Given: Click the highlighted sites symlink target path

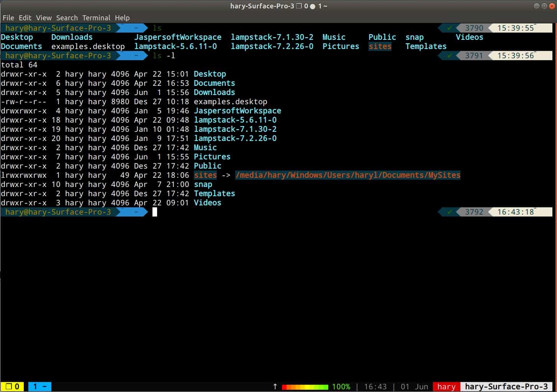Looking at the screenshot, I should 347,175.
